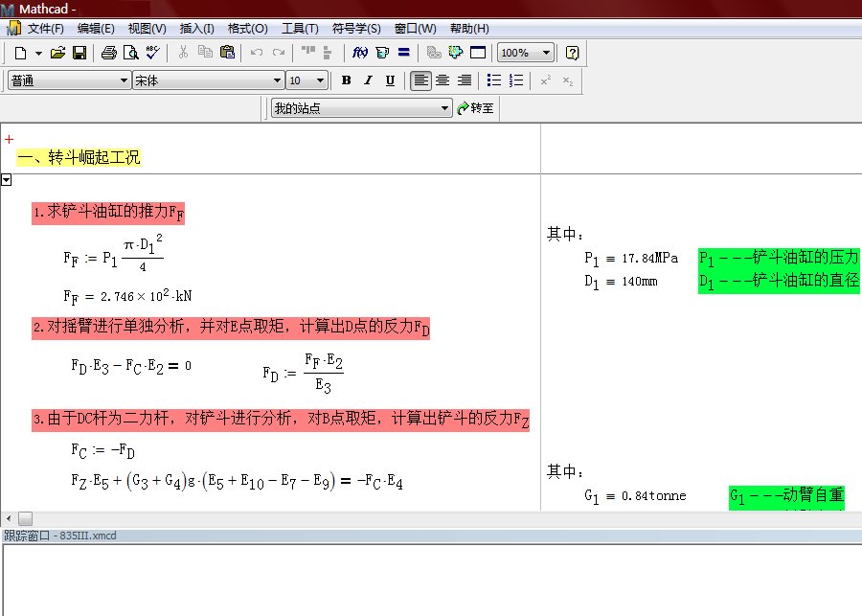Click the horizontal scrollbar left arrow

tap(8, 518)
